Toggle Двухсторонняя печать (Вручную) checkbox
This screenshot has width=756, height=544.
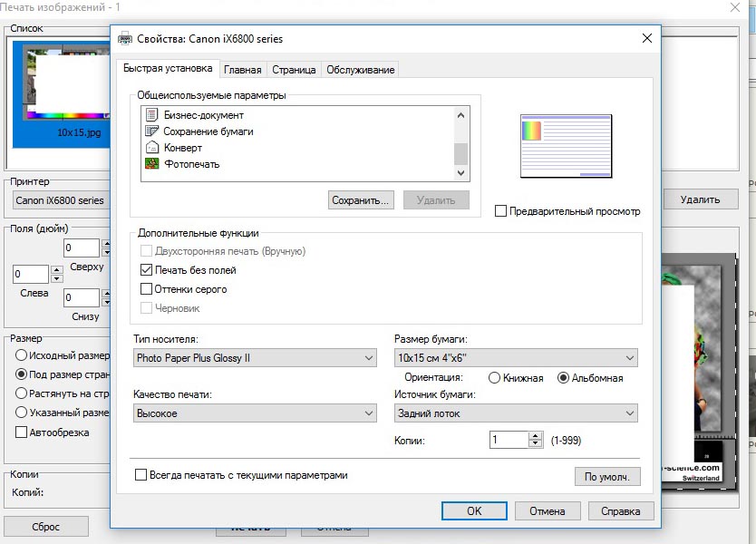click(x=146, y=251)
